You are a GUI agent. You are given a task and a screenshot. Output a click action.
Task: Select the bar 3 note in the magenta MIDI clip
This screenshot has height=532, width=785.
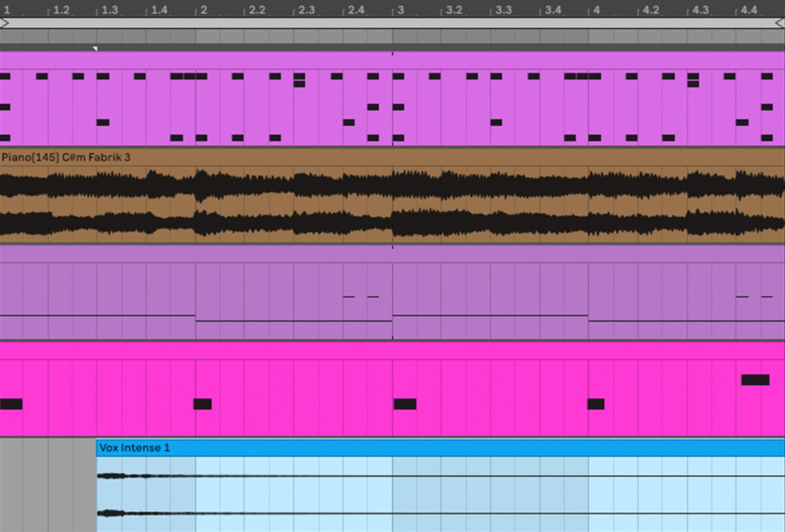pyautogui.click(x=405, y=404)
